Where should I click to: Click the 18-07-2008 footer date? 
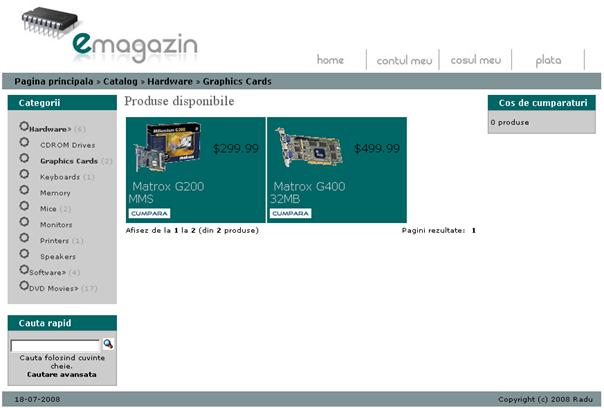coord(37,399)
